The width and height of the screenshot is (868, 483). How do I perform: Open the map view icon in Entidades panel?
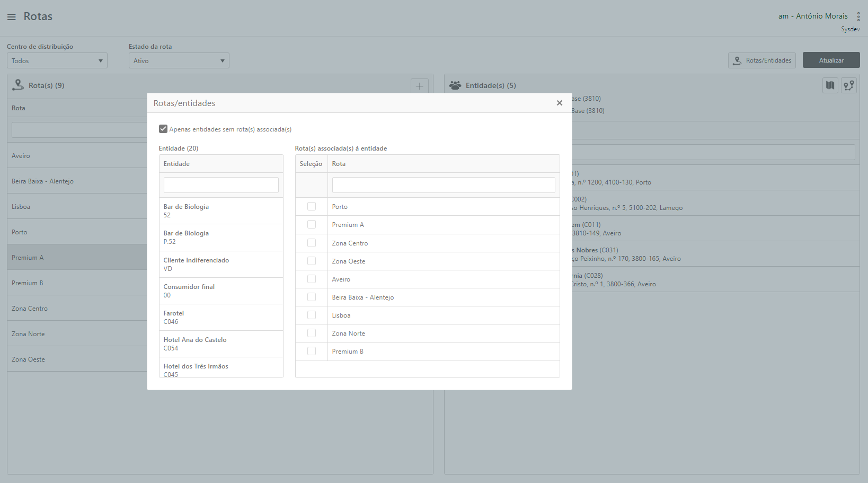click(x=830, y=85)
